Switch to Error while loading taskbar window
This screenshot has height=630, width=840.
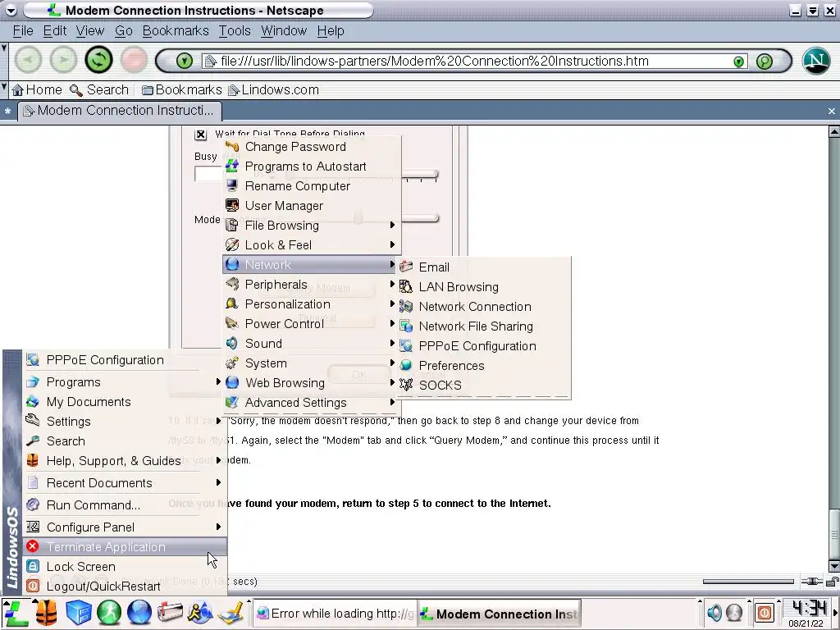click(x=335, y=614)
